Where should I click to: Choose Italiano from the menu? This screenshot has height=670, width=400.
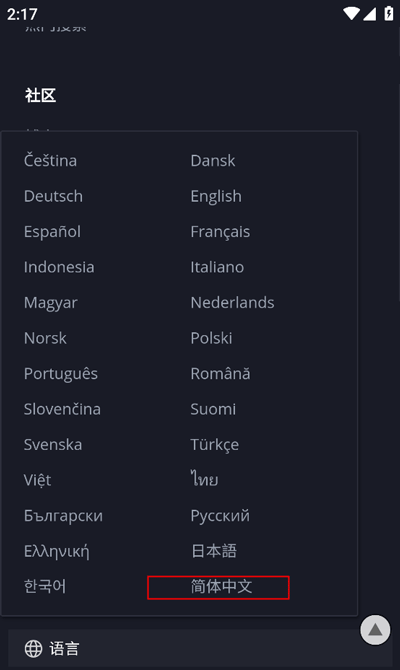[217, 267]
